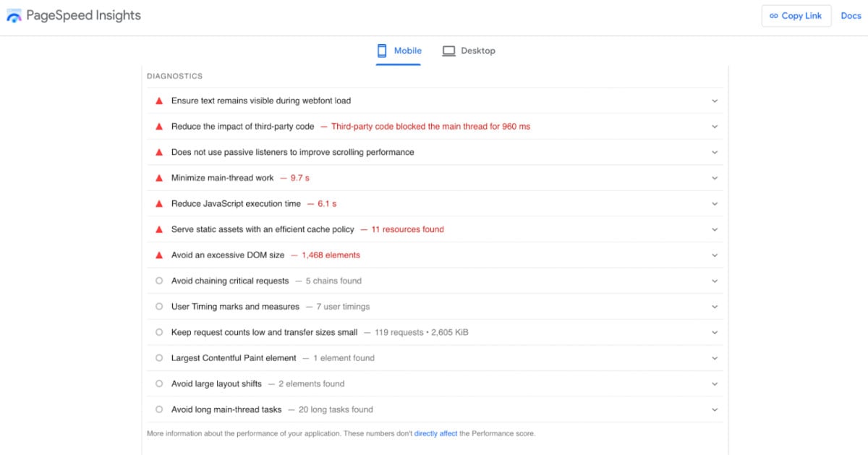
Task: Click gray circle beside Largest Contentful Paint element
Action: coord(159,358)
